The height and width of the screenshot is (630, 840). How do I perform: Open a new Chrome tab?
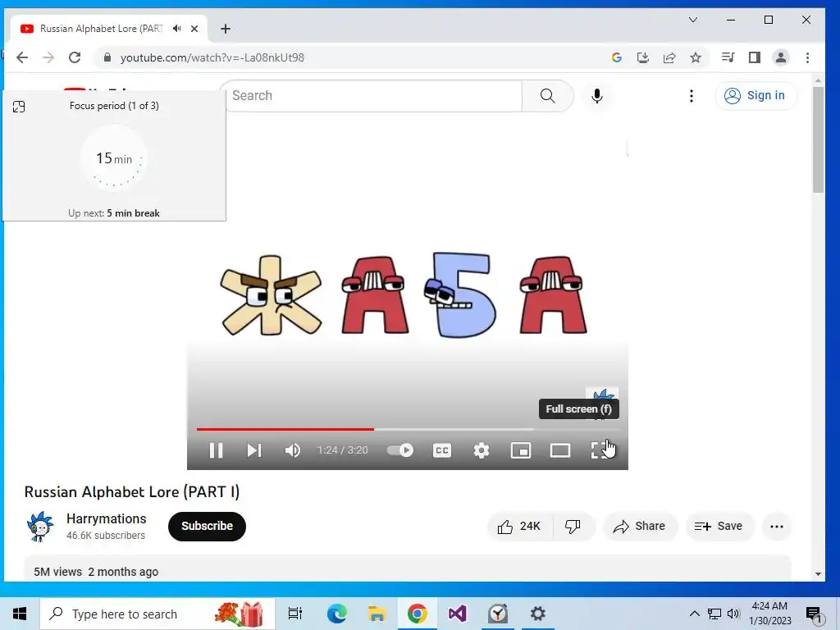226,29
